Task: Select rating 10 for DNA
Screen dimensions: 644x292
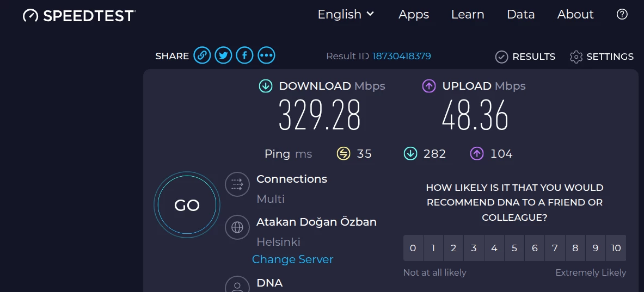Action: (616, 248)
